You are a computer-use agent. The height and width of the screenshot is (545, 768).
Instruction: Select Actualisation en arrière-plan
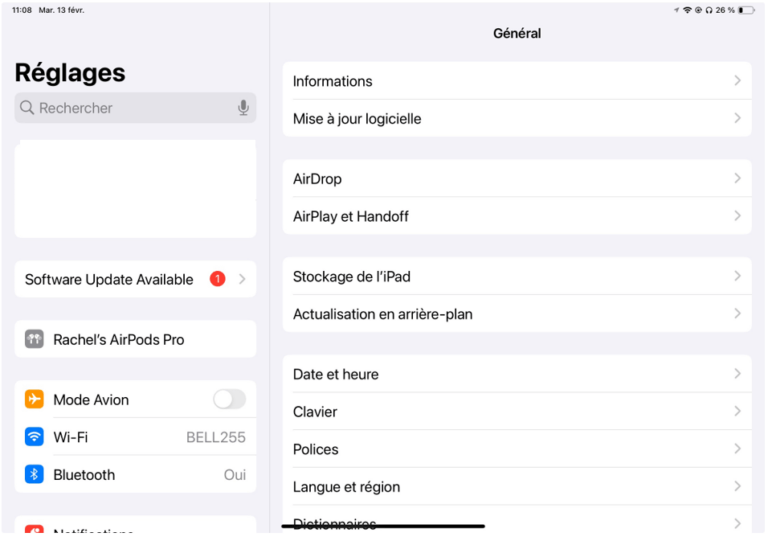[x=517, y=314]
